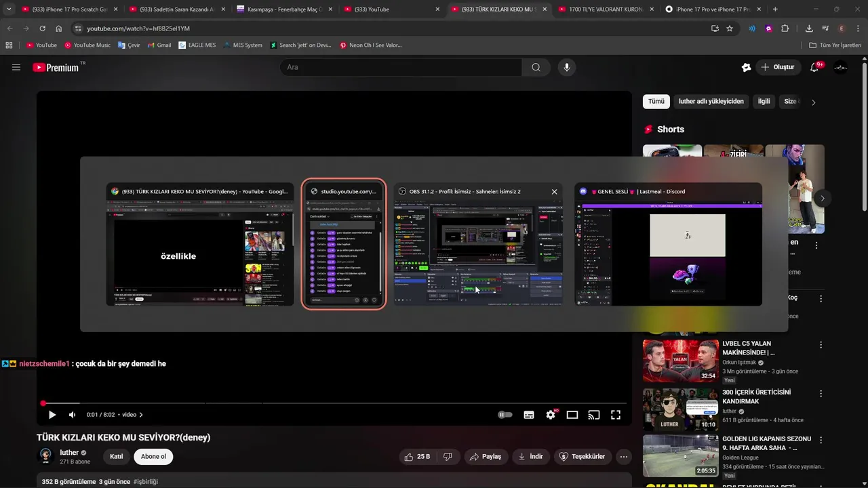Image resolution: width=868 pixels, height=488 pixels.
Task: Like the video with 25 B
Action: [x=417, y=457]
